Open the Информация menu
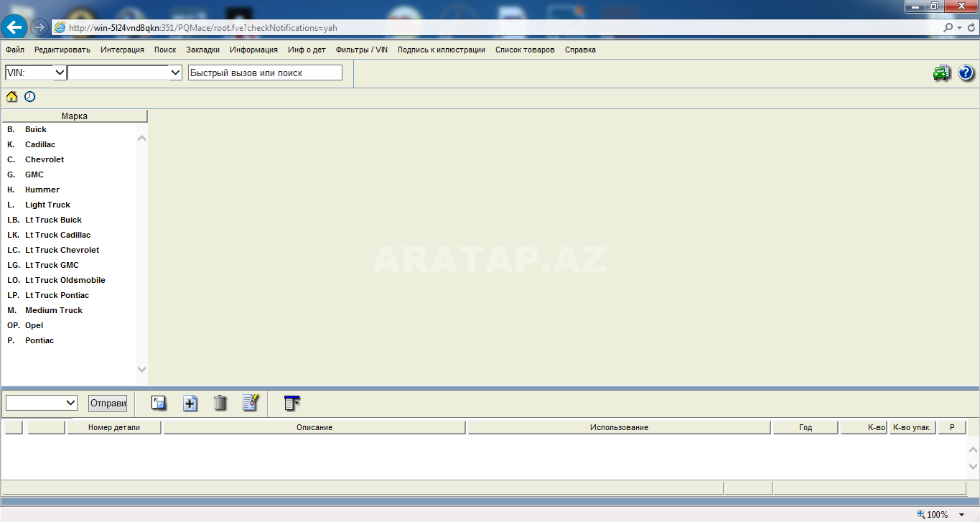 pyautogui.click(x=253, y=50)
